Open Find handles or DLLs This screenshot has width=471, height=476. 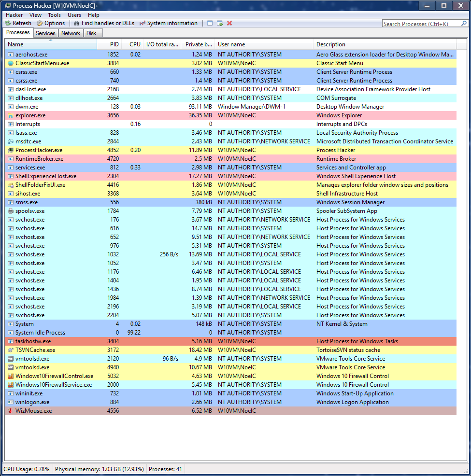[104, 23]
